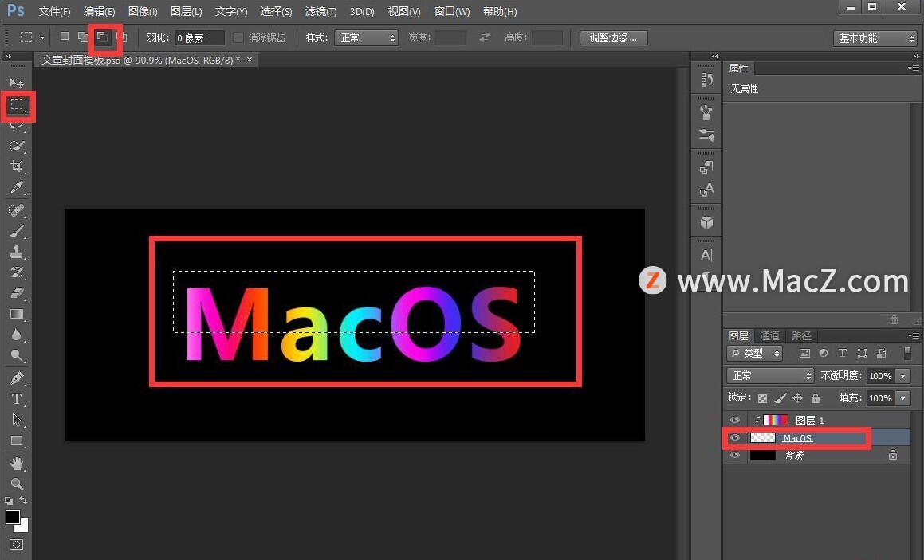This screenshot has width=924, height=560.
Task: Select the Horizontal Type tool
Action: point(17,398)
